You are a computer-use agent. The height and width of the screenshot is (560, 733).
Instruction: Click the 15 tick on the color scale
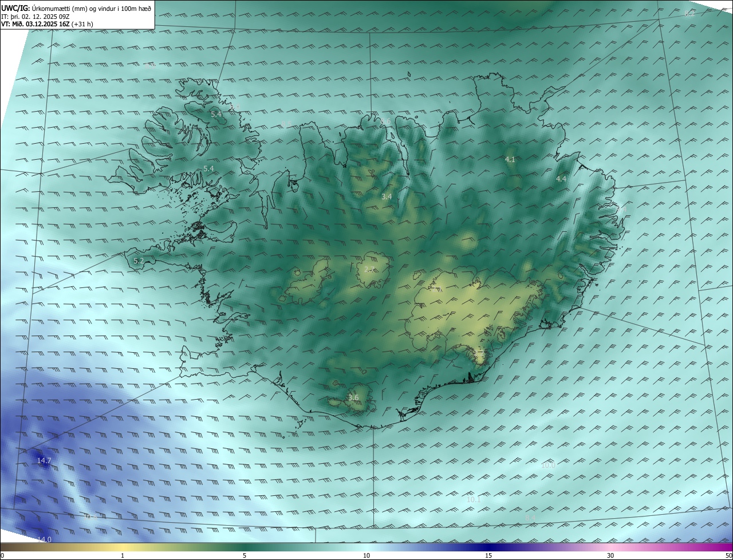[x=488, y=555]
